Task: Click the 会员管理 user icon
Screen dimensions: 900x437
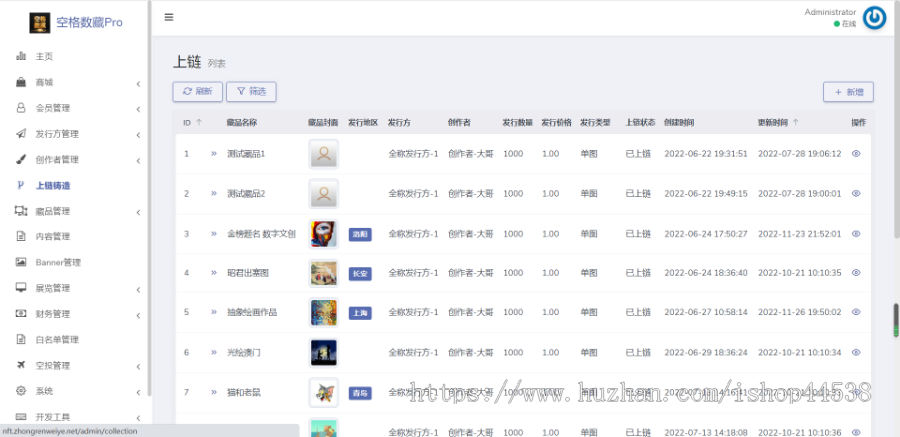Action: (21, 108)
